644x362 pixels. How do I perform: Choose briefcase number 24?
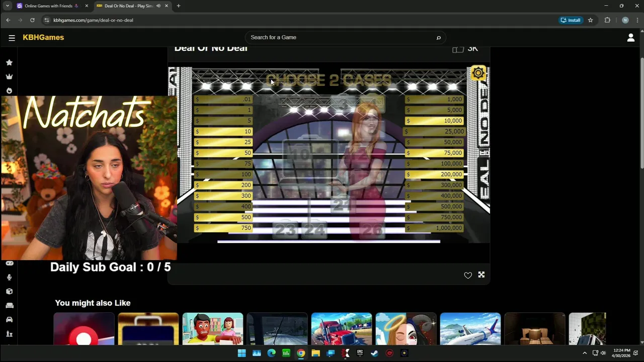coord(314,230)
